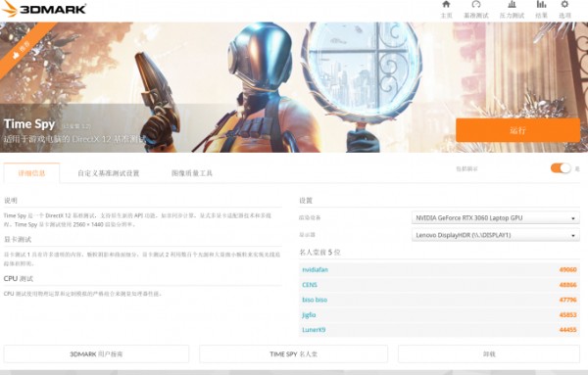Open CENS hall of fame entry
588x375 pixels.
[x=310, y=285]
